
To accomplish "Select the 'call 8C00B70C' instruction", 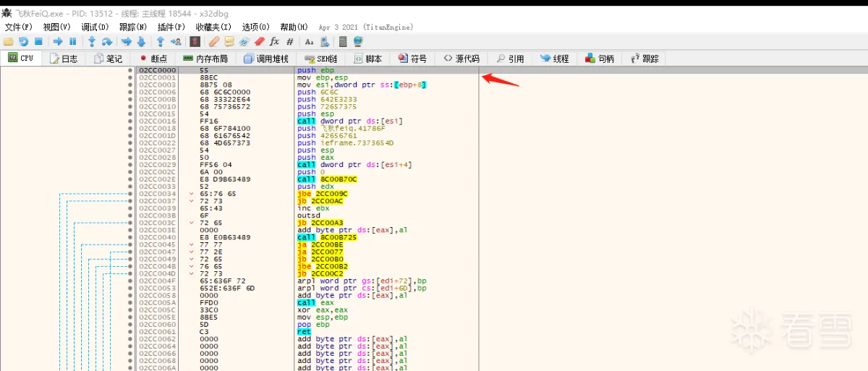I will point(327,179).
